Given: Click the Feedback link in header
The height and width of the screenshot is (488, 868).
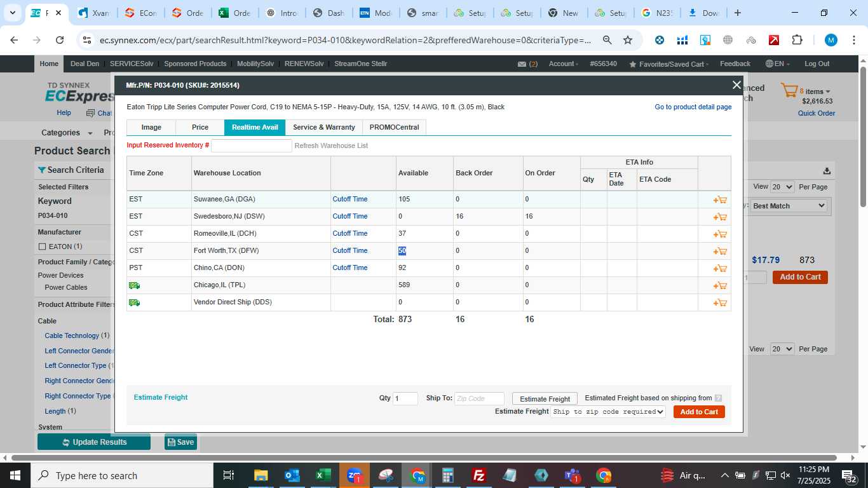Looking at the screenshot, I should (x=735, y=64).
